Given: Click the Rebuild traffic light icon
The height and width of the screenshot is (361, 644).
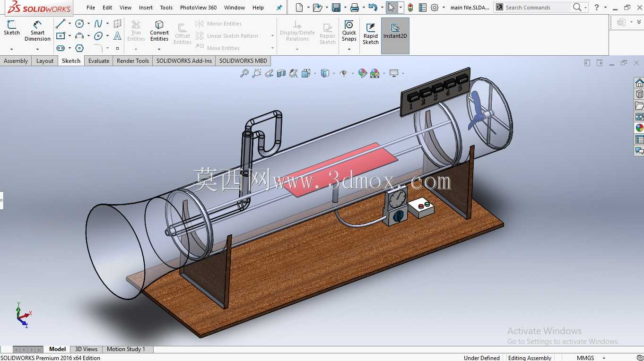Looking at the screenshot, I should [x=410, y=8].
